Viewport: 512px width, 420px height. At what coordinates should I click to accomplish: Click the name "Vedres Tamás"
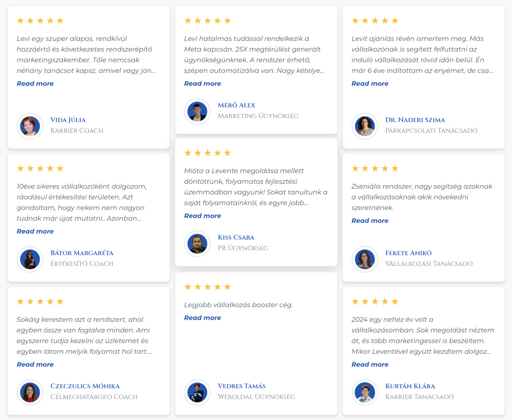tap(242, 386)
